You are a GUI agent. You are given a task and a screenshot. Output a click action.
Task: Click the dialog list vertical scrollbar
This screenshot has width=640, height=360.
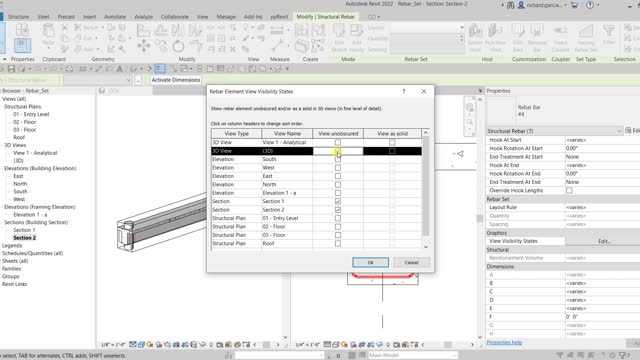pos(426,190)
